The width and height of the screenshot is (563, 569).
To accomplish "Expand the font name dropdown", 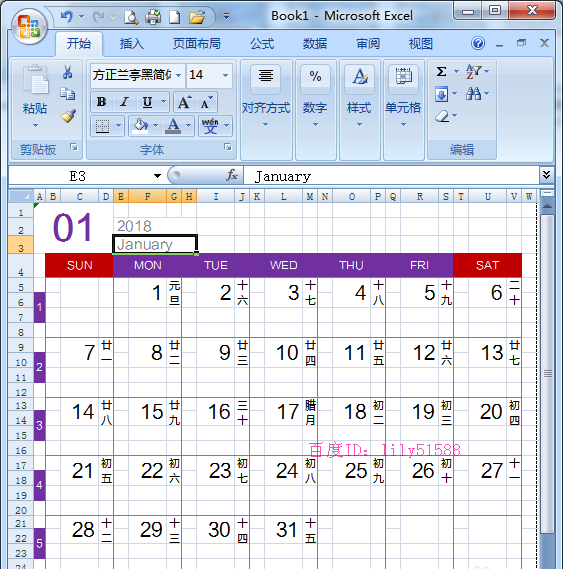I will 179,75.
